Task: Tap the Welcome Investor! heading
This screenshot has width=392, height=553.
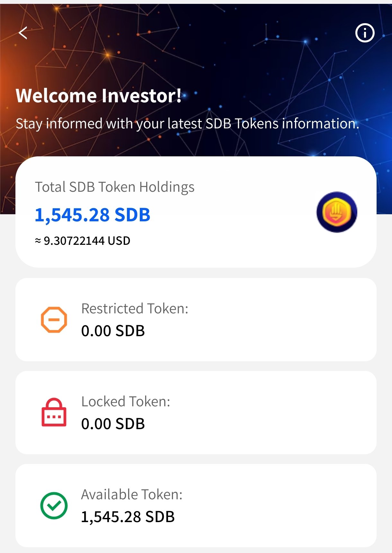Action: 99,96
